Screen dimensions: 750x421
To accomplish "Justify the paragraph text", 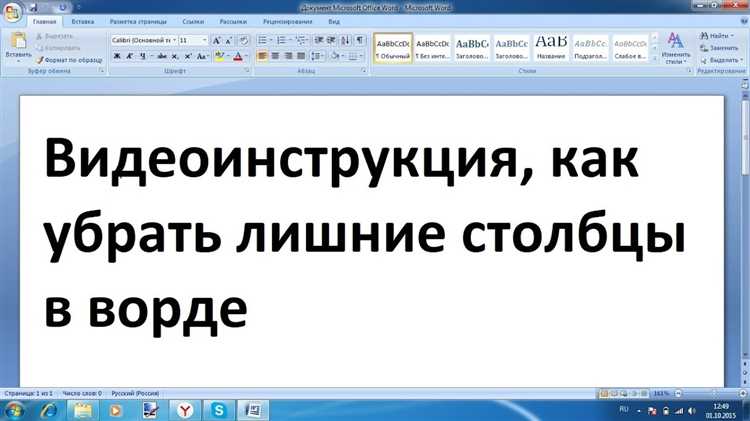I will [301, 56].
